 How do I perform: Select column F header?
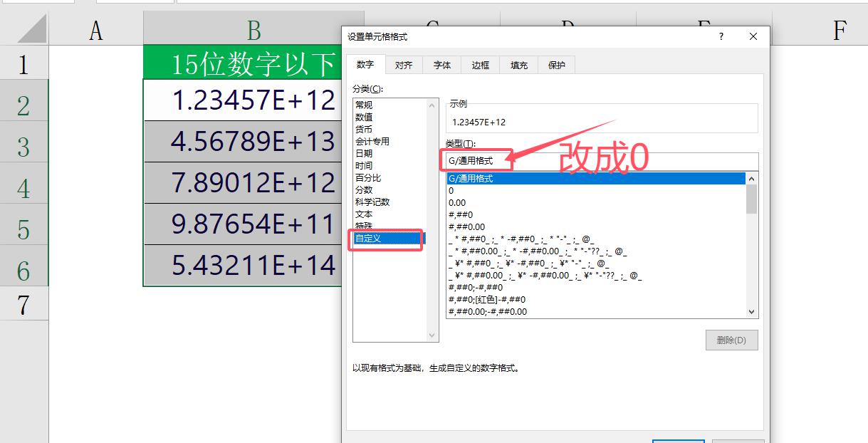(839, 29)
